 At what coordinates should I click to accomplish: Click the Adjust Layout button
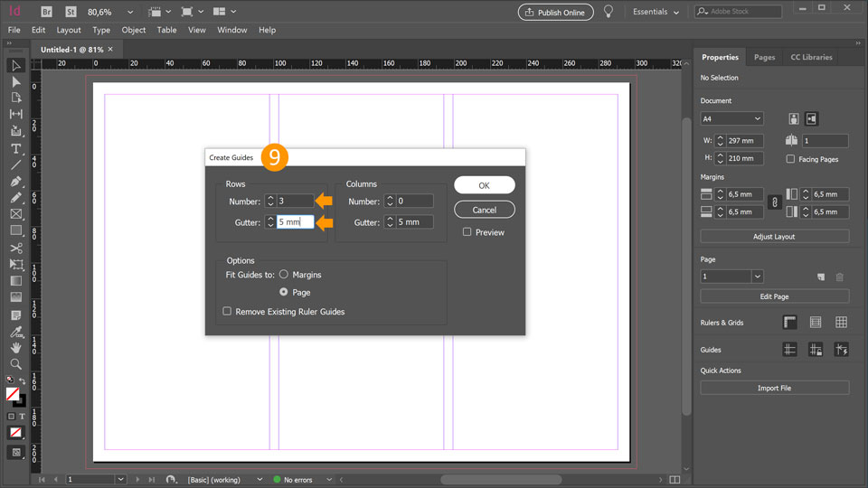(774, 236)
